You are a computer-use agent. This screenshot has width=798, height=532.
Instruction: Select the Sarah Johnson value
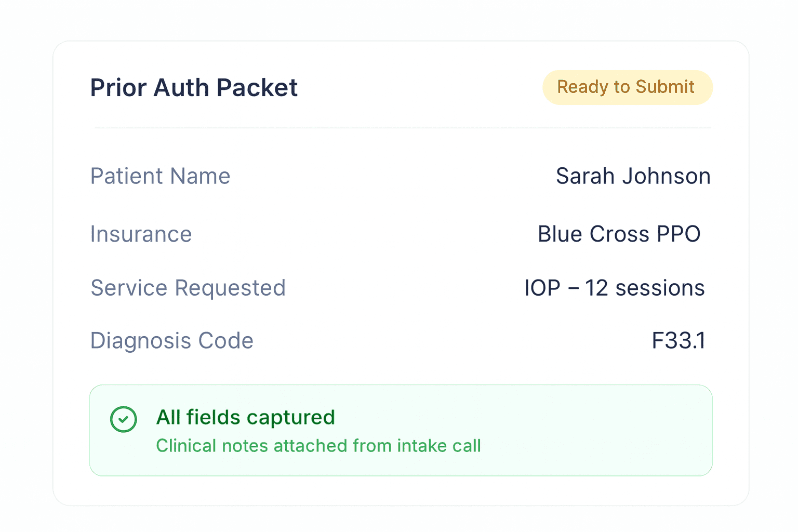(x=633, y=176)
